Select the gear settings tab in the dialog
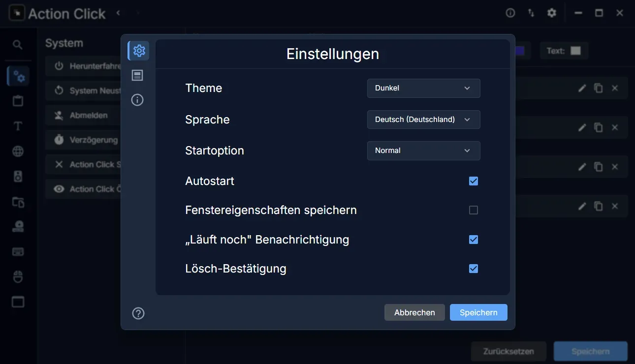 click(139, 50)
